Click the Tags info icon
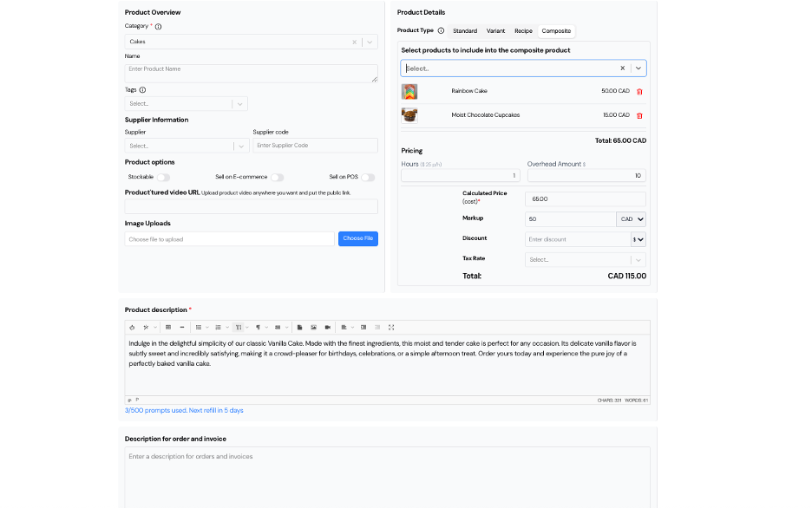 click(x=142, y=89)
